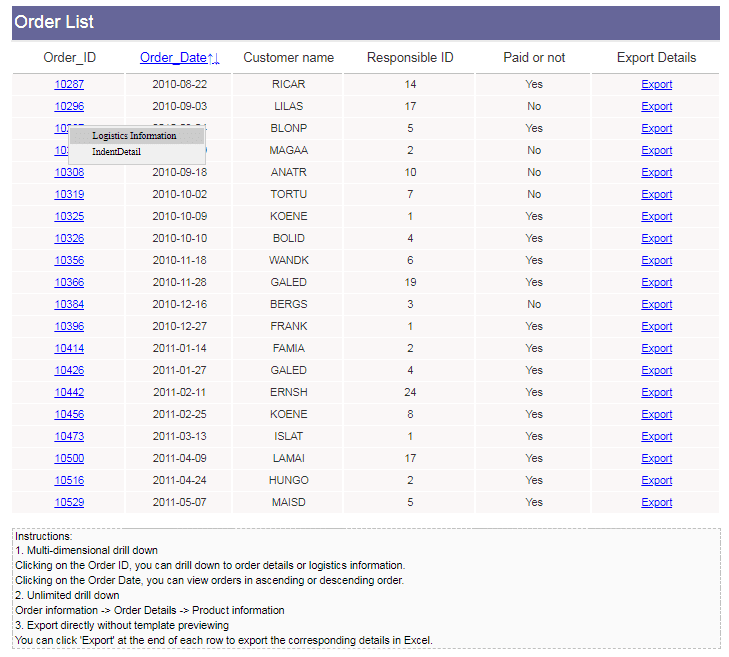Choose IndentDetail from the popup menu
This screenshot has height=657, width=729.
click(x=137, y=152)
